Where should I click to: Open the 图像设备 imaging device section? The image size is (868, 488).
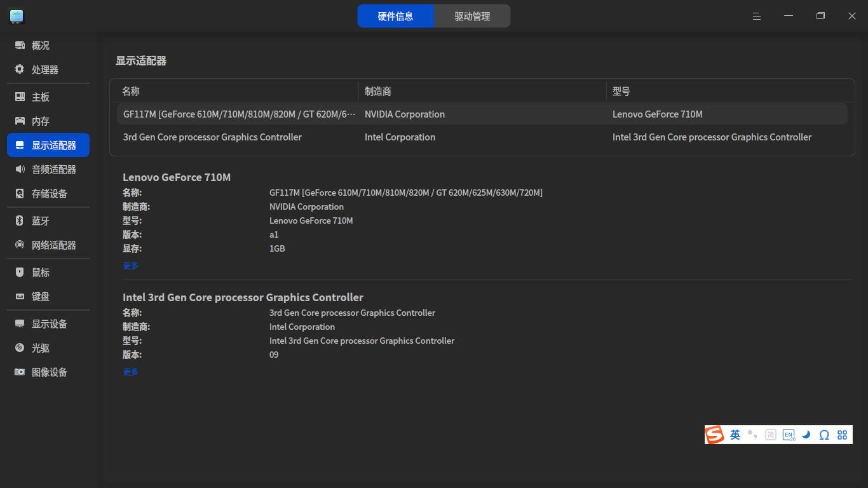(x=49, y=372)
